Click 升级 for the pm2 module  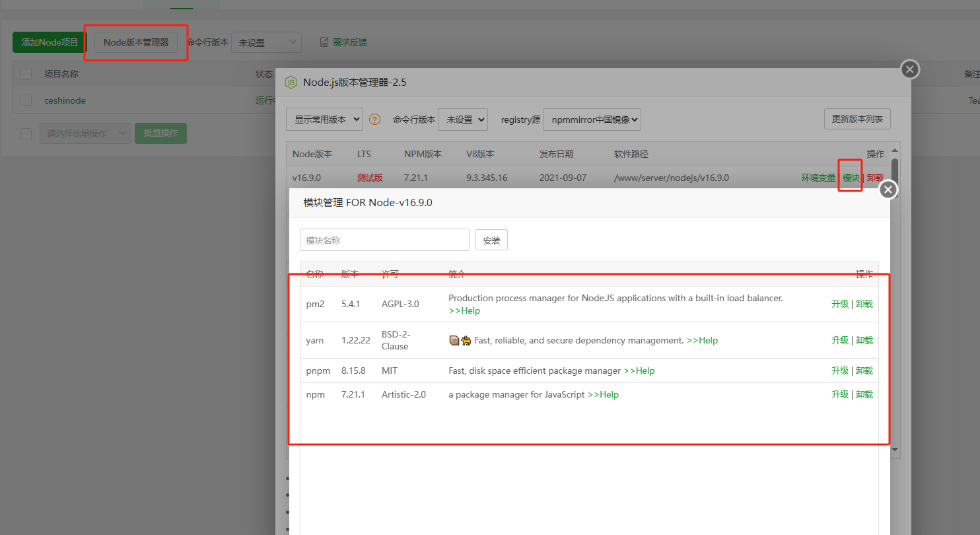tap(840, 304)
